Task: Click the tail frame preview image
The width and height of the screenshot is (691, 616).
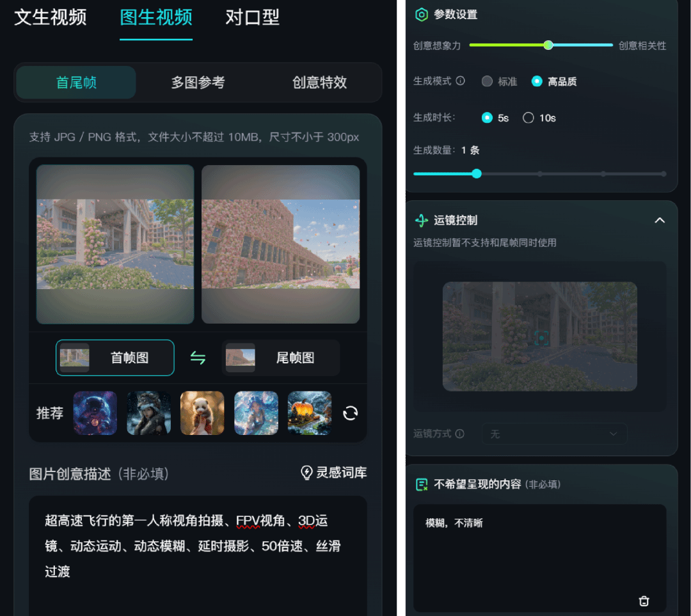Action: (x=280, y=244)
